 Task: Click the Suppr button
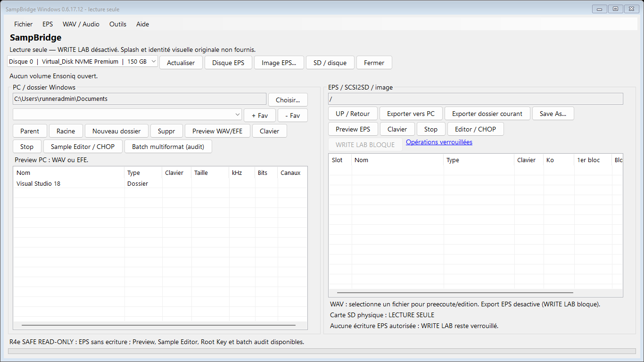(x=166, y=131)
